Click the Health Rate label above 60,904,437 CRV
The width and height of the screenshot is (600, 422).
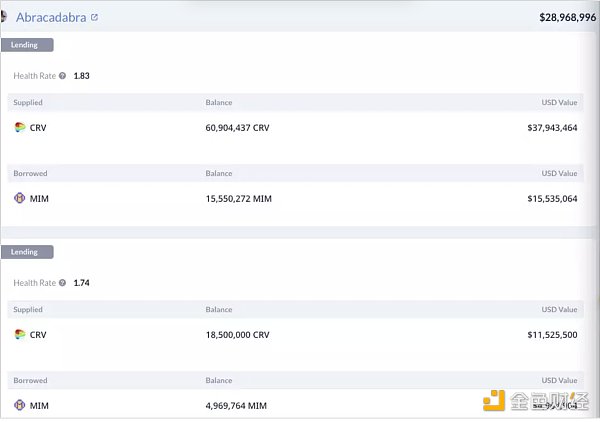34,76
